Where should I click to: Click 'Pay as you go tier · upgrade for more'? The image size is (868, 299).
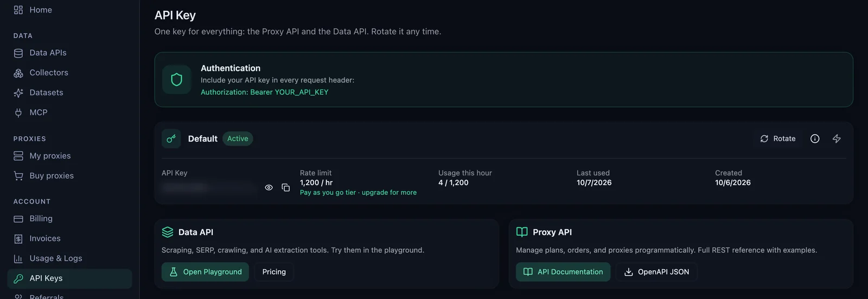click(358, 193)
